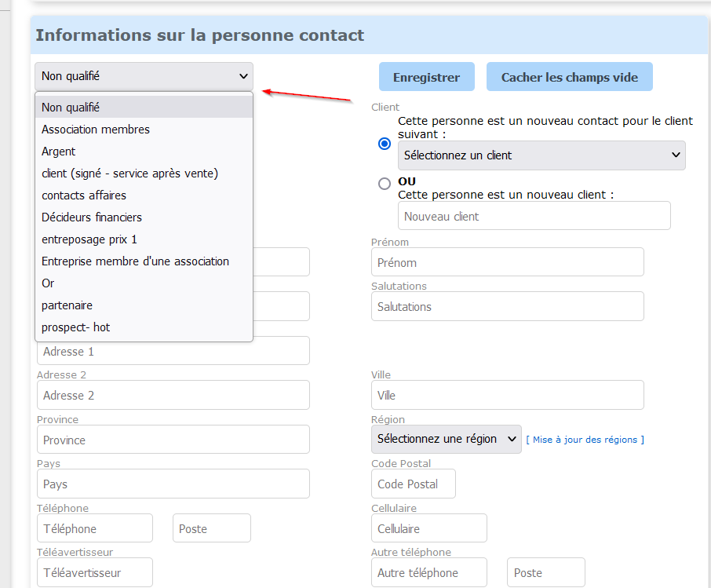The image size is (711, 588).
Task: Open the 'Sélectionnez un client' dropdown
Action: coord(541,155)
